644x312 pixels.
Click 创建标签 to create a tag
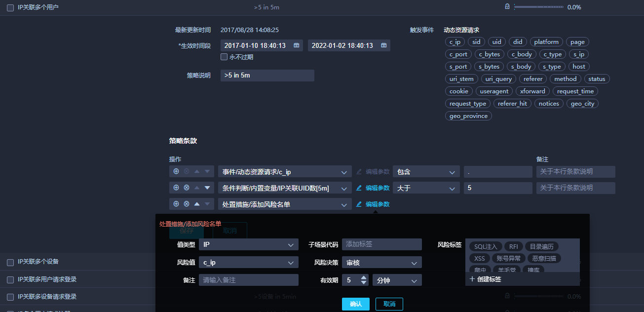tap(489, 279)
